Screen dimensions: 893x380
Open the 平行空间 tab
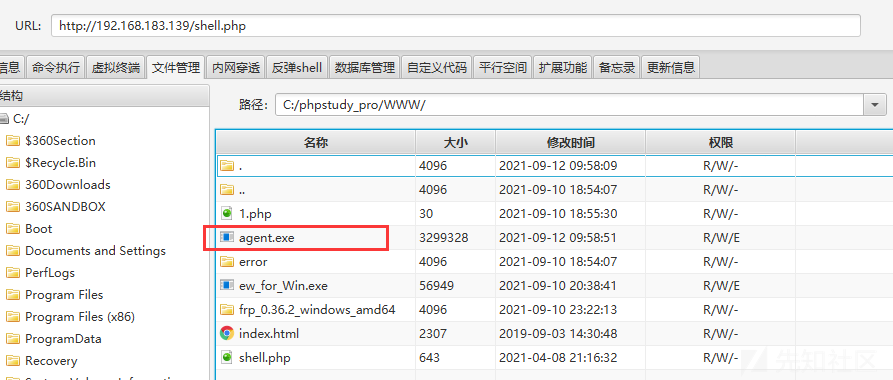pyautogui.click(x=503, y=67)
